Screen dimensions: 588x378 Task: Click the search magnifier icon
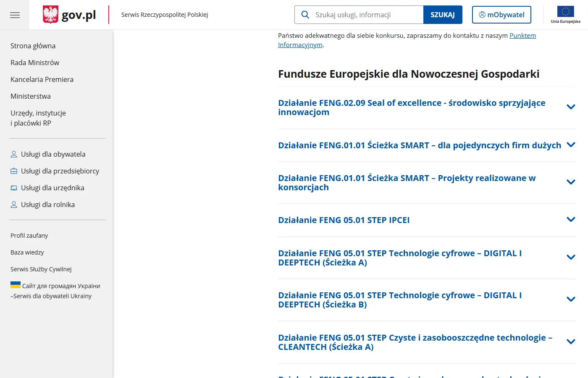(305, 15)
